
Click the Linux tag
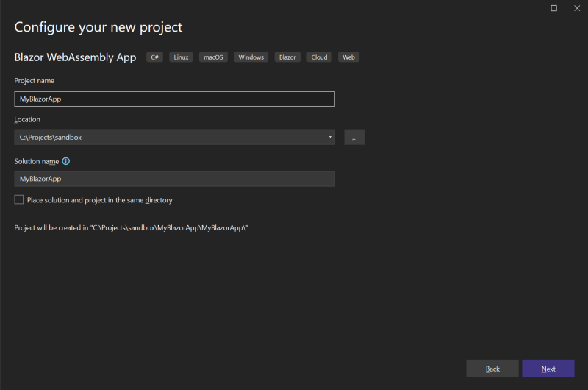[x=181, y=57]
